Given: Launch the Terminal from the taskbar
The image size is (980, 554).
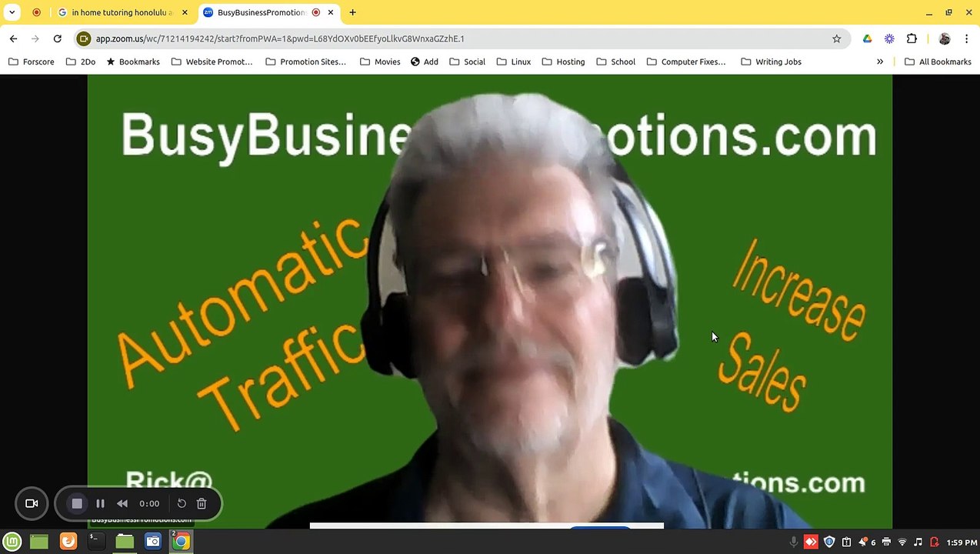Looking at the screenshot, I should 96,542.
